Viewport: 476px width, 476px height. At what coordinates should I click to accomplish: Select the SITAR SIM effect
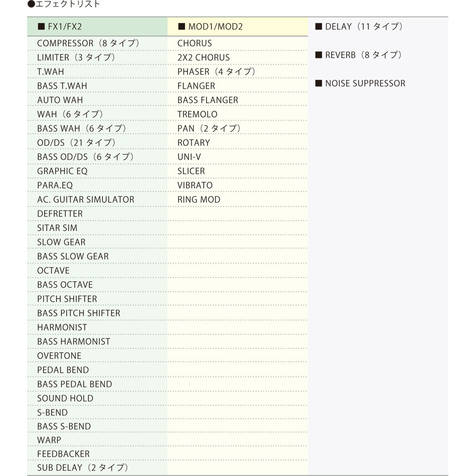[57, 228]
